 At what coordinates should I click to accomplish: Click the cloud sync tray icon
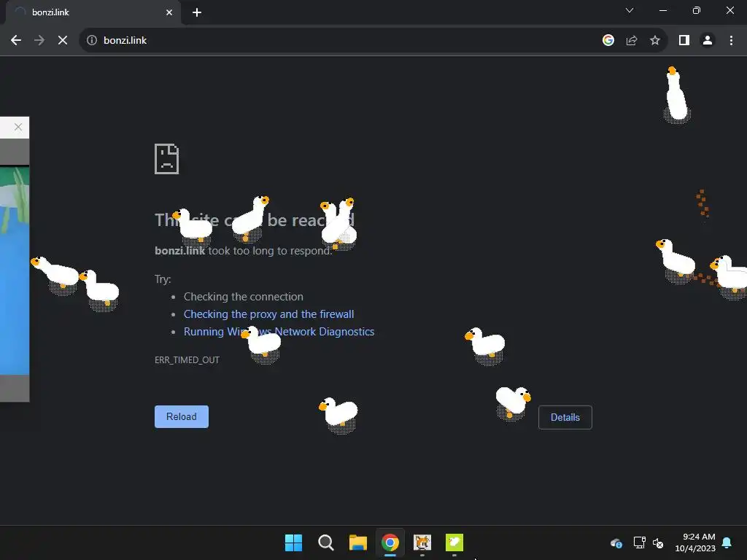(x=616, y=542)
